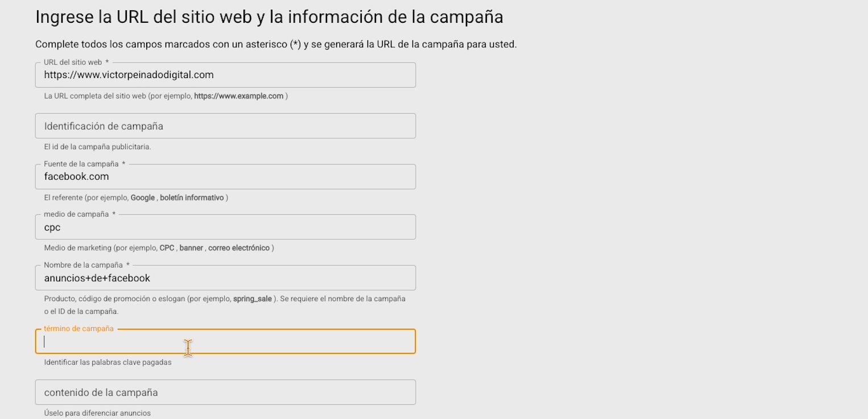Click the "Complete todos los campos" instruction text

point(276,44)
